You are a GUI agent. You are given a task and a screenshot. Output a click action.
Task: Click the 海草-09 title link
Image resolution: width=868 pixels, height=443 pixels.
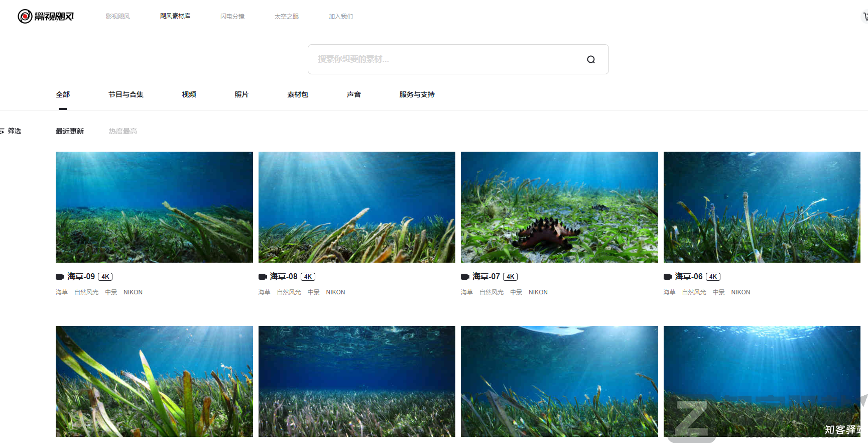(x=81, y=277)
